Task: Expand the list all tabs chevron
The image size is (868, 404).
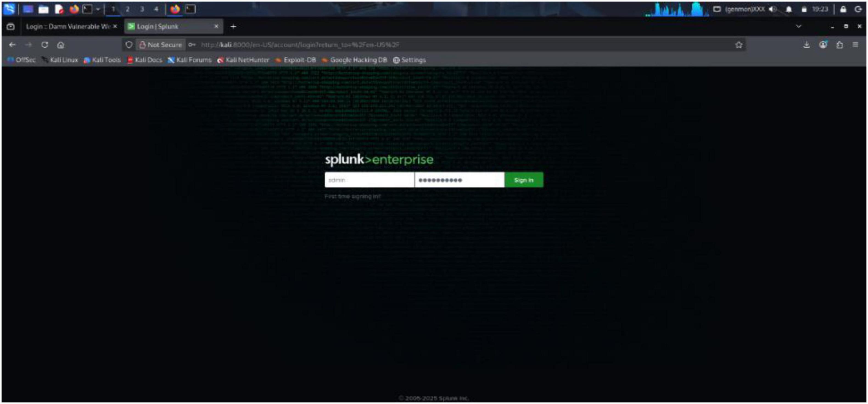Action: click(799, 26)
